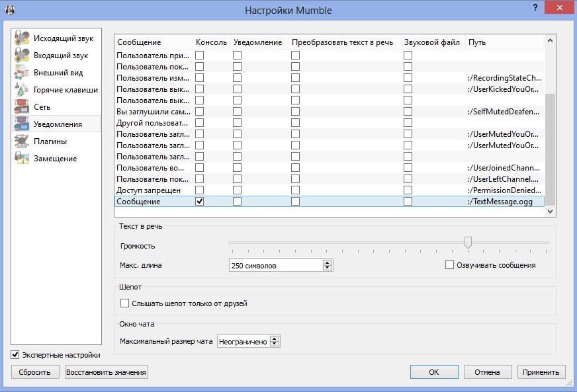The height and width of the screenshot is (392, 577).
Task: Select the Входящий звук sidebar icon
Action: [22, 56]
